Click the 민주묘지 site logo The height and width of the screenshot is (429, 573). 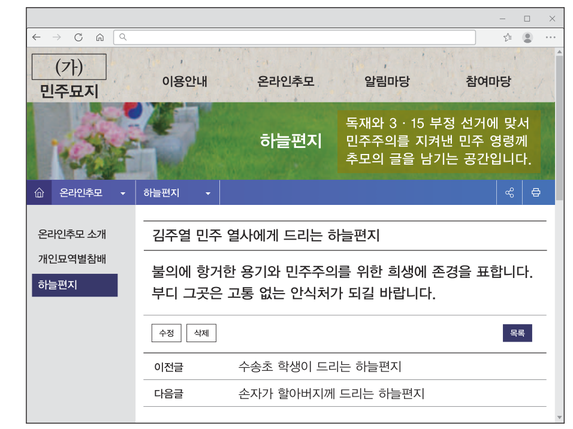pyautogui.click(x=69, y=77)
